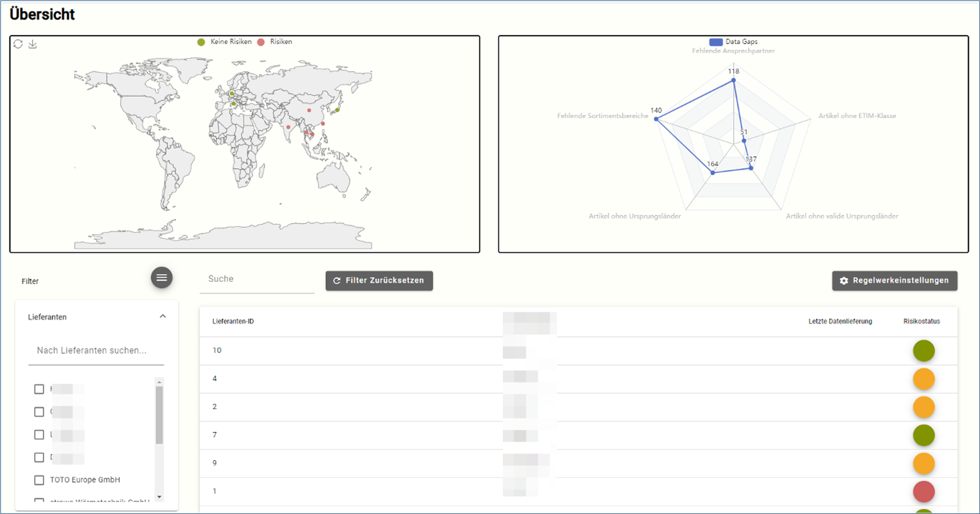This screenshot has width=980, height=514.
Task: Click 'Filter Zurücksetzen' to reset filters
Action: click(379, 281)
